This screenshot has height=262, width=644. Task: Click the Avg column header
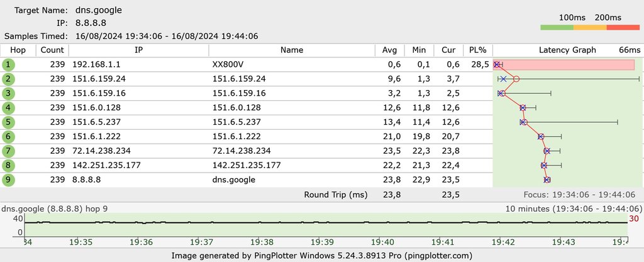[391, 50]
